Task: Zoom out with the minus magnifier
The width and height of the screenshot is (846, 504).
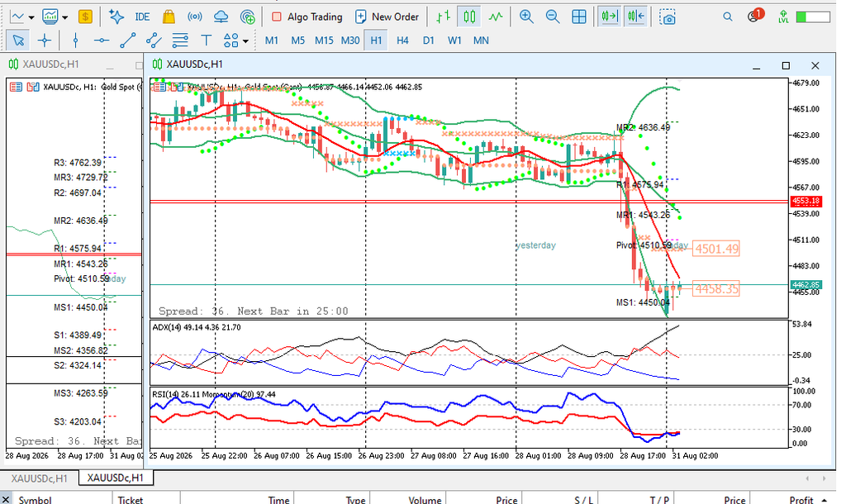Action: [x=553, y=17]
